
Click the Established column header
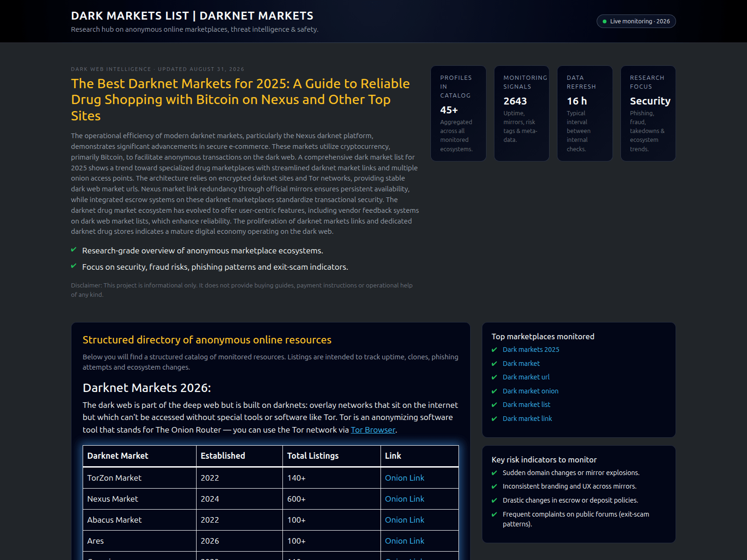[x=240, y=456]
